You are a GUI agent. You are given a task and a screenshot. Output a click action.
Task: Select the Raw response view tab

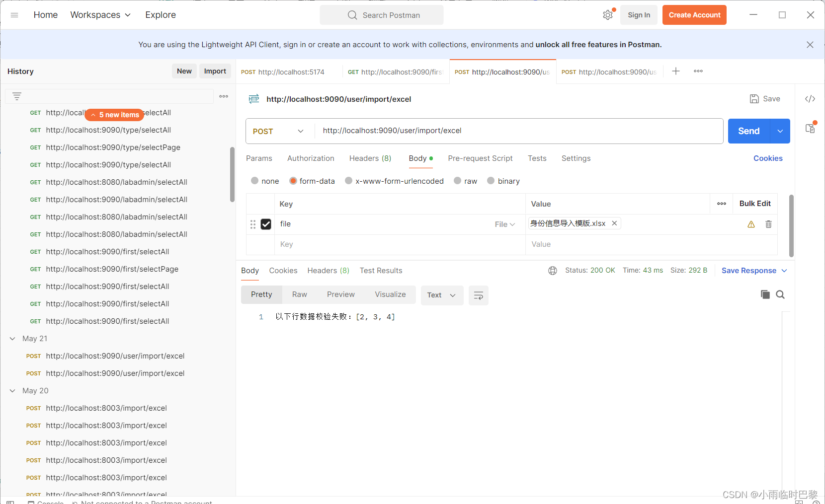coord(299,294)
